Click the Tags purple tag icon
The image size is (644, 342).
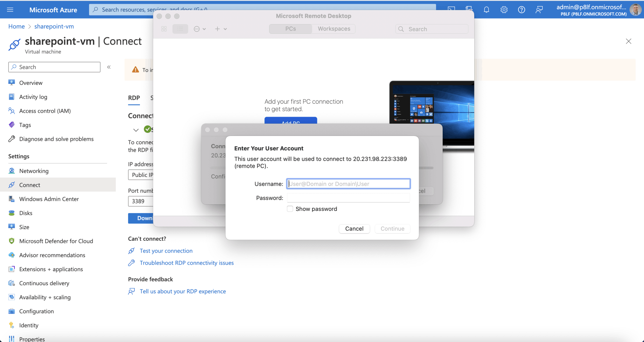point(12,124)
